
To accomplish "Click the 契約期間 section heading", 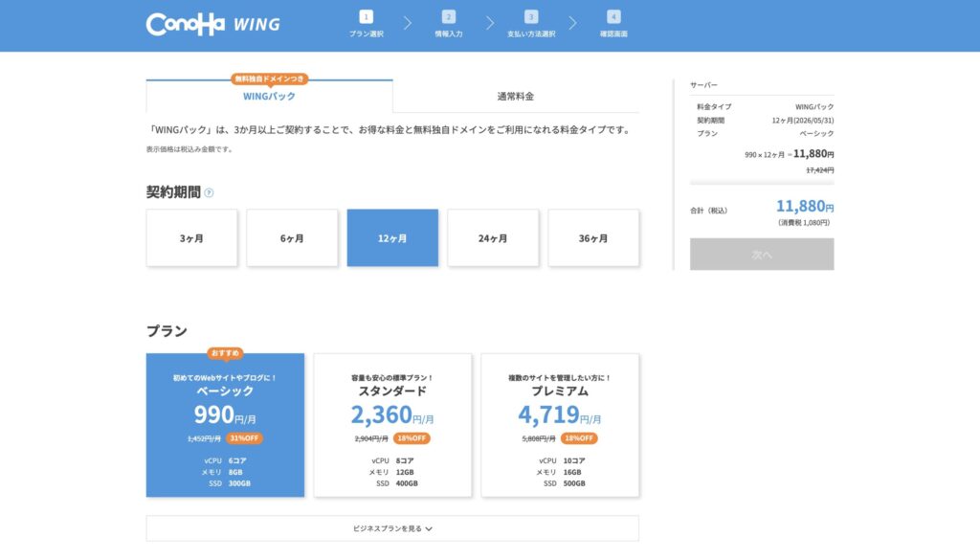I will [x=173, y=192].
